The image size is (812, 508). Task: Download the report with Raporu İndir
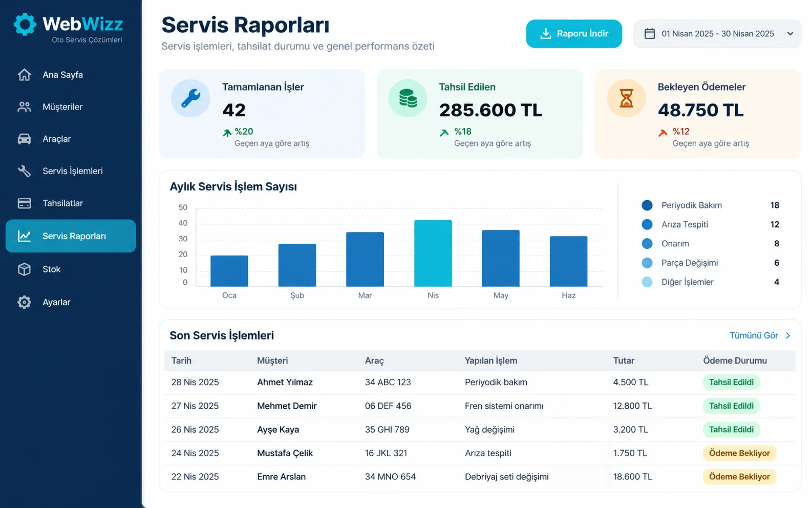click(x=574, y=34)
